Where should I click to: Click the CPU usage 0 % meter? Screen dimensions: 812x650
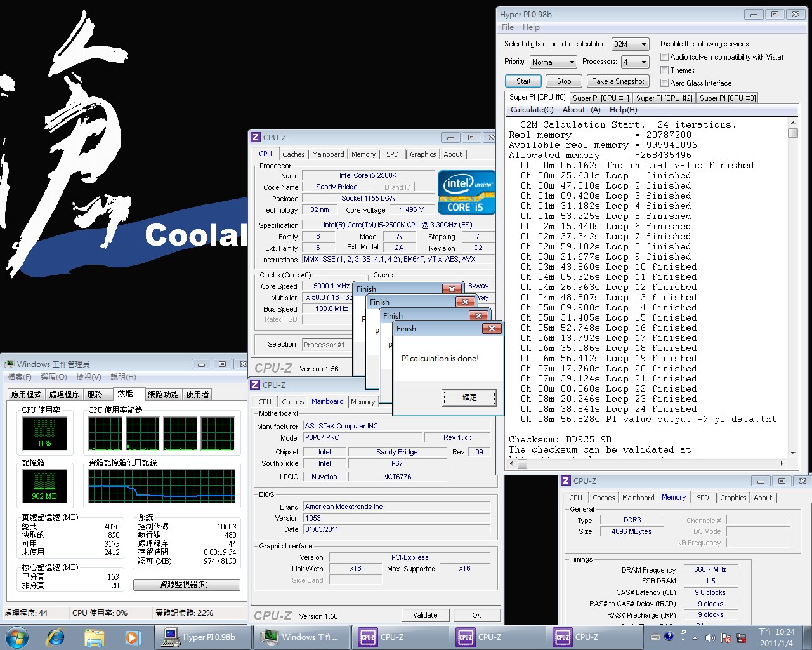[x=44, y=434]
